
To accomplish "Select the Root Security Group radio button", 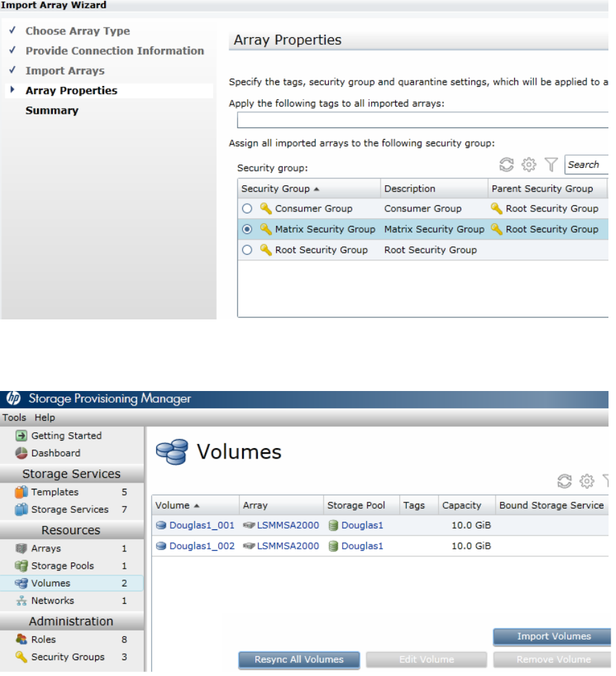I will (x=247, y=250).
